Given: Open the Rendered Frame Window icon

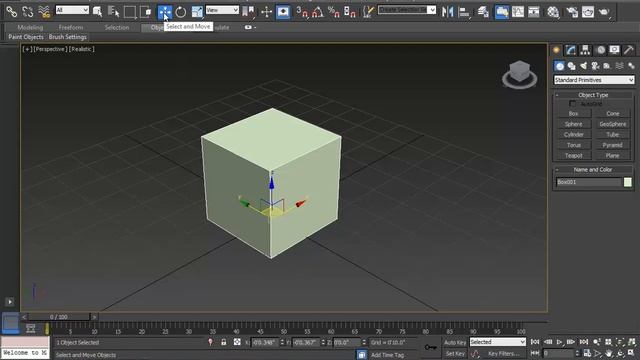Looking at the screenshot, I should click(x=588, y=12).
